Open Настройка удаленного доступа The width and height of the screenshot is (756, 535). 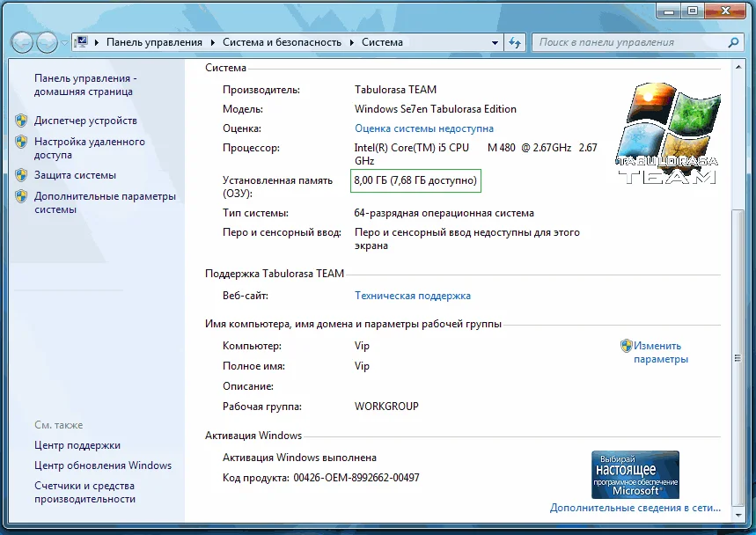(89, 148)
